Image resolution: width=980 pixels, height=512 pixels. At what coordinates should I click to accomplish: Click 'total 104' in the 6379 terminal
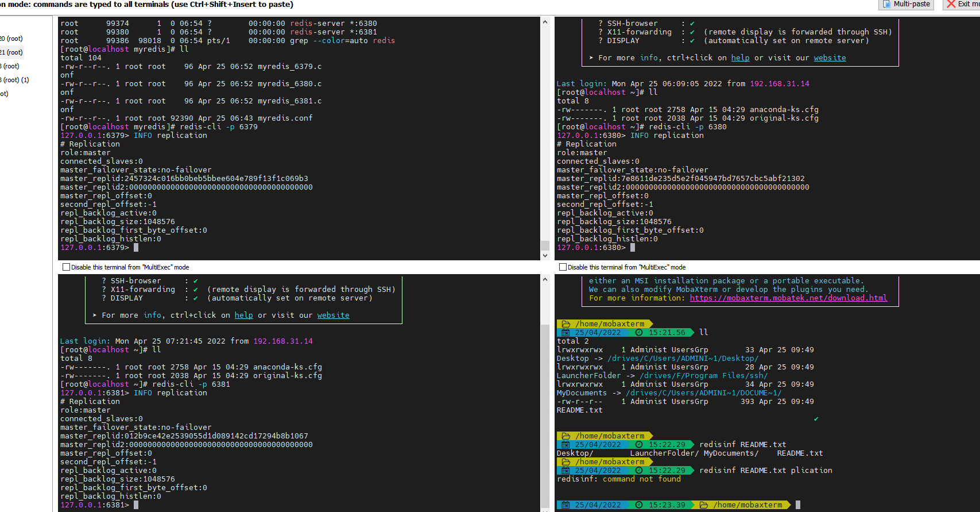click(x=81, y=58)
